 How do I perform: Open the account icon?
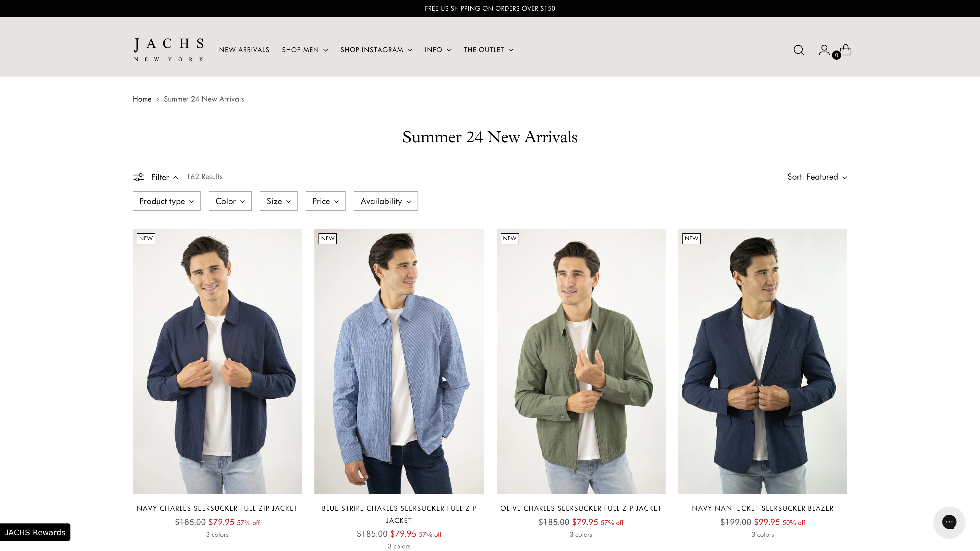tap(824, 50)
